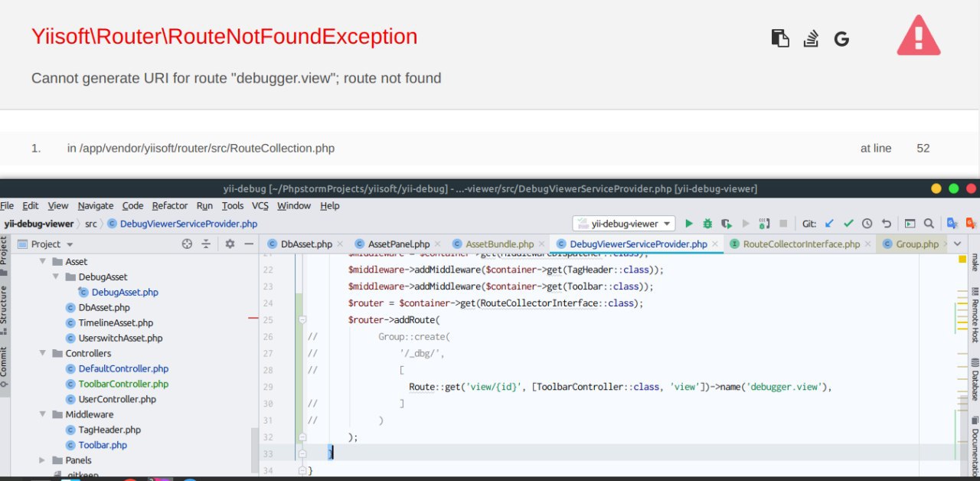This screenshot has height=481, width=980.
Task: Collapse the DebugAsset folder
Action: [x=55, y=276]
